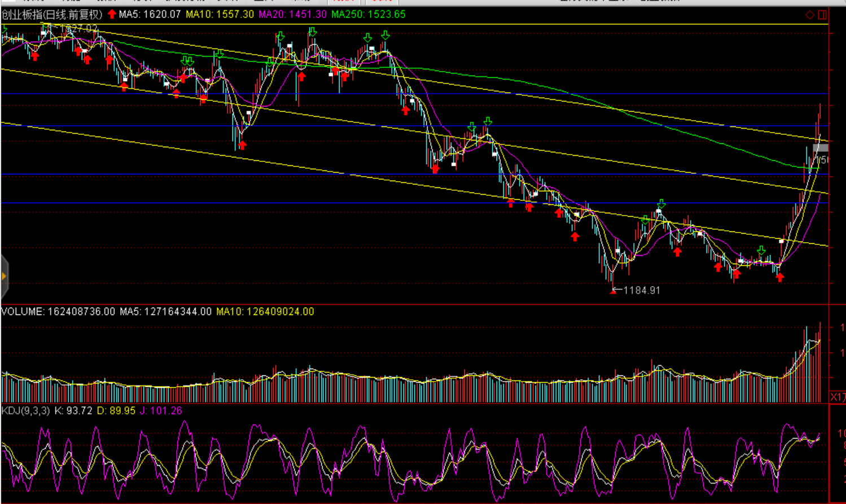This screenshot has height=504, width=846.
Task: Click the green MA250 label
Action: click(368, 15)
